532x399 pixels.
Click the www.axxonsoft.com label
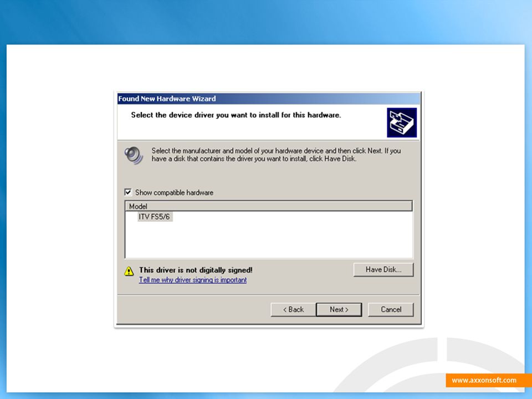pos(484,380)
